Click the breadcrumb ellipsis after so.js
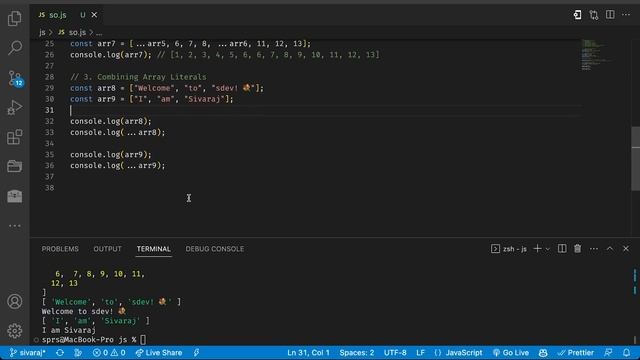The width and height of the screenshot is (640, 360). click(x=99, y=33)
